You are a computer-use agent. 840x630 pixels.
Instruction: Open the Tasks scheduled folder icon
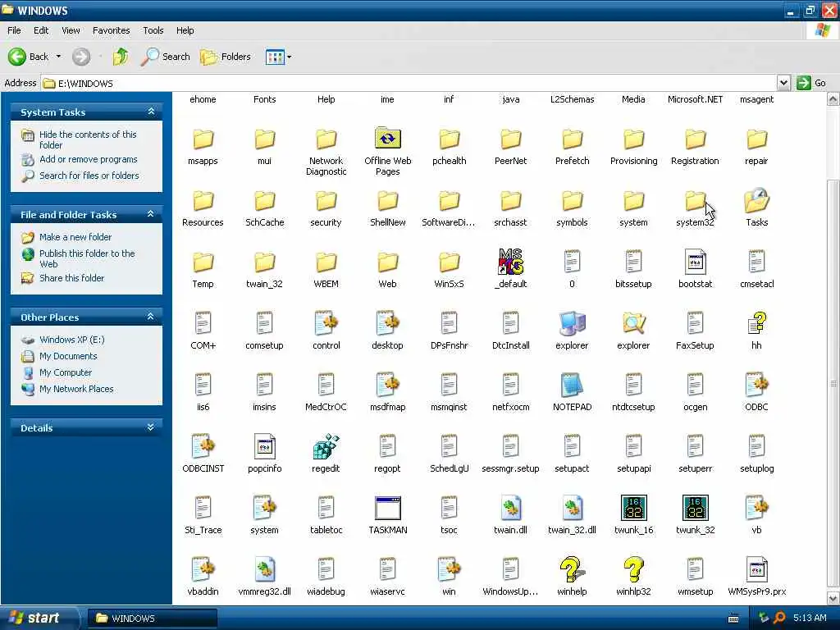point(756,201)
